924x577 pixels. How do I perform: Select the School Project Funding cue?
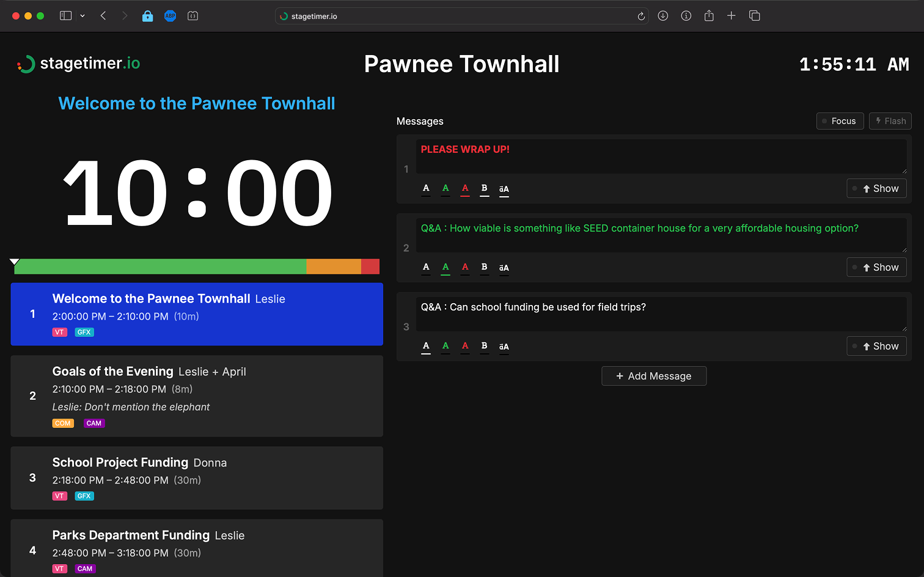(x=197, y=477)
